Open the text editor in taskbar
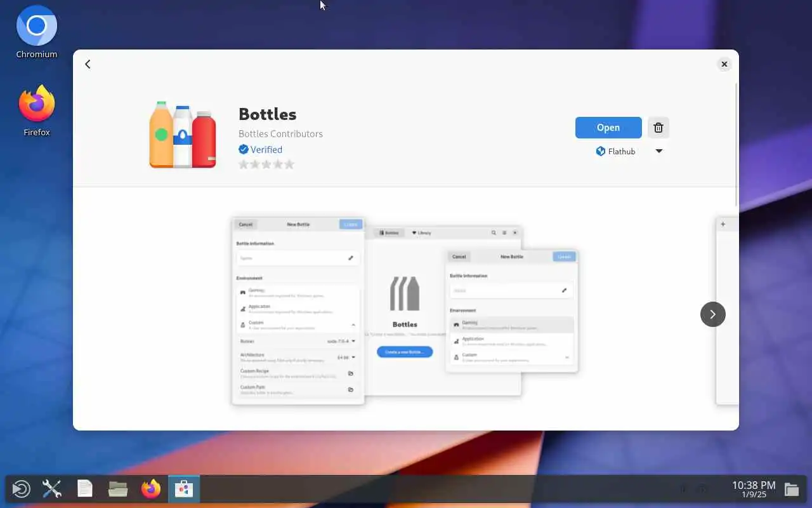812x508 pixels. 85,489
